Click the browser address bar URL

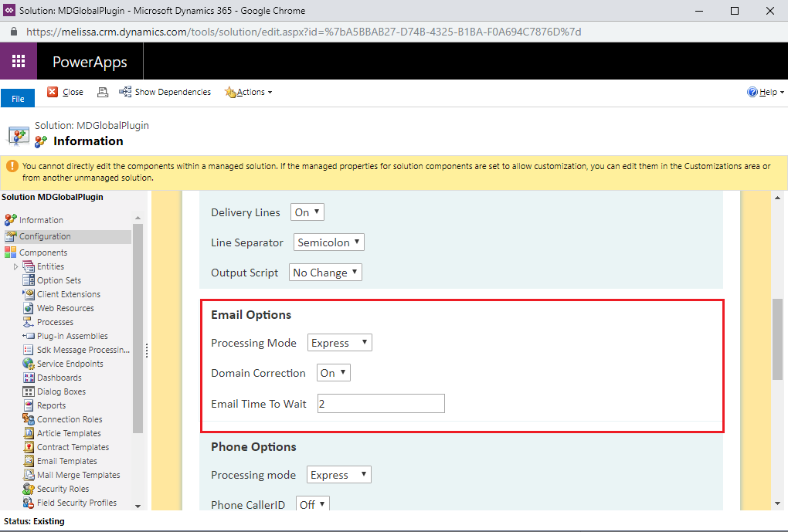point(304,32)
